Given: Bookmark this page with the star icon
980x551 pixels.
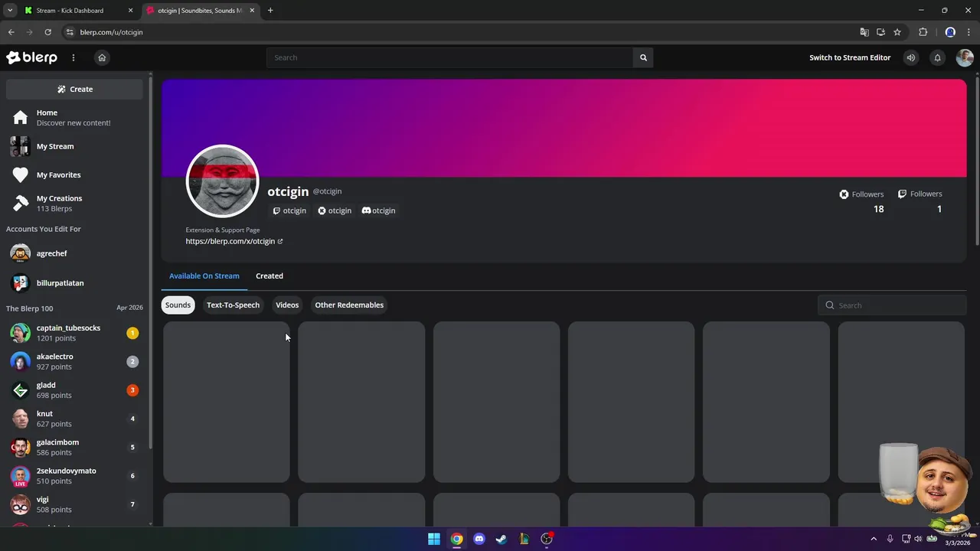Looking at the screenshot, I should 897,32.
